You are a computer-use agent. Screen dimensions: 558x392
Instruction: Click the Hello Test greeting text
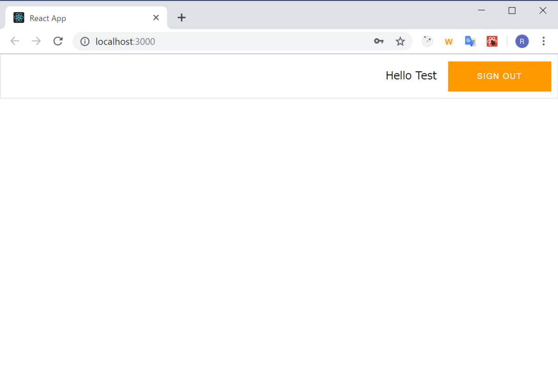[x=411, y=76]
